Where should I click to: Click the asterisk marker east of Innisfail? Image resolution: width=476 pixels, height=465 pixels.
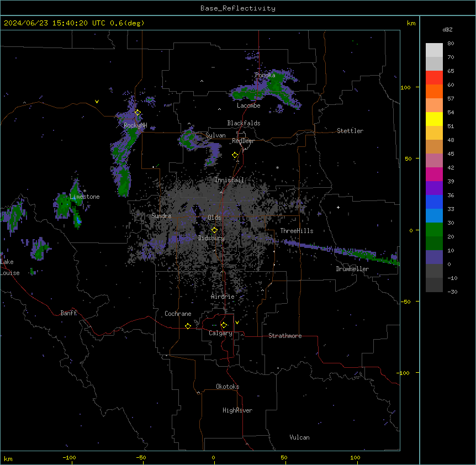point(277,167)
